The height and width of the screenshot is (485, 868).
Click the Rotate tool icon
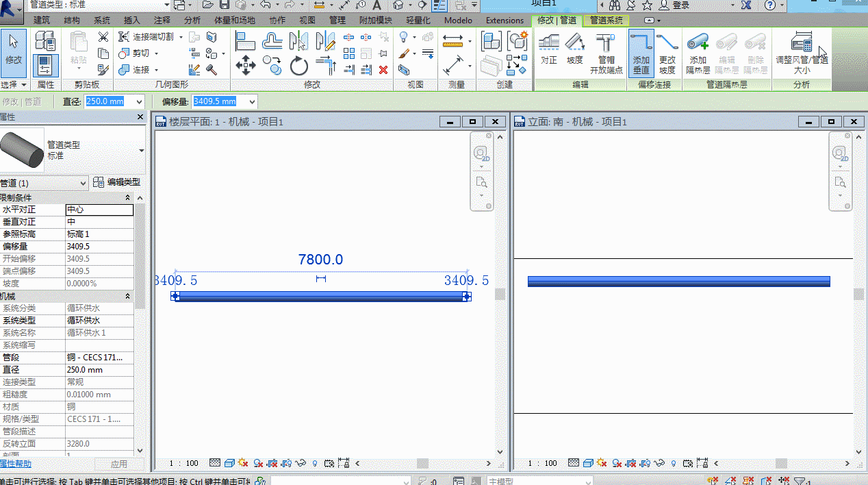(299, 66)
